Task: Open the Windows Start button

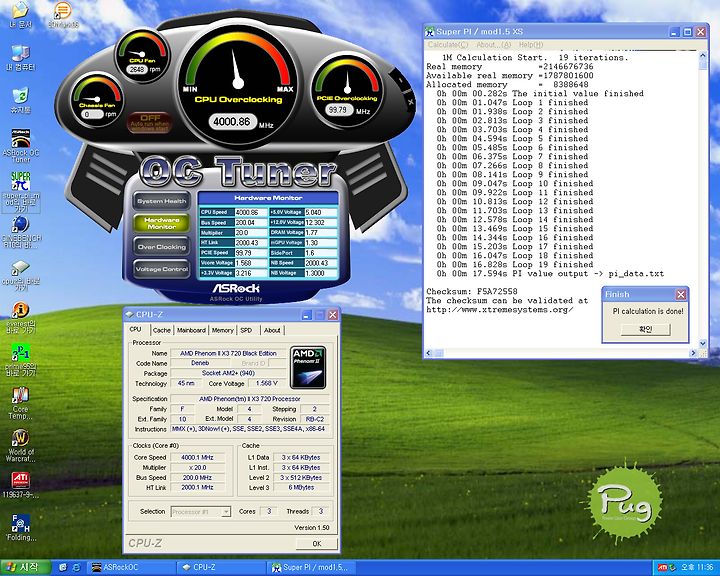Action: coord(26,568)
